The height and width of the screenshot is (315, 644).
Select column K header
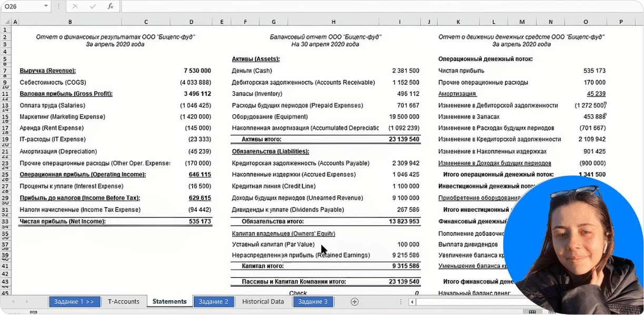(x=458, y=22)
